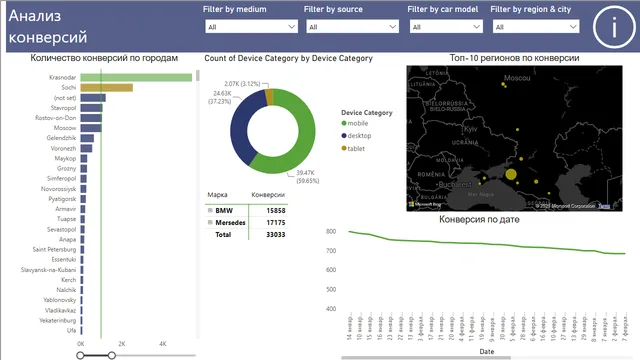640x360 pixels.
Task: Click the Mersedes value 17175
Action: 276,223
